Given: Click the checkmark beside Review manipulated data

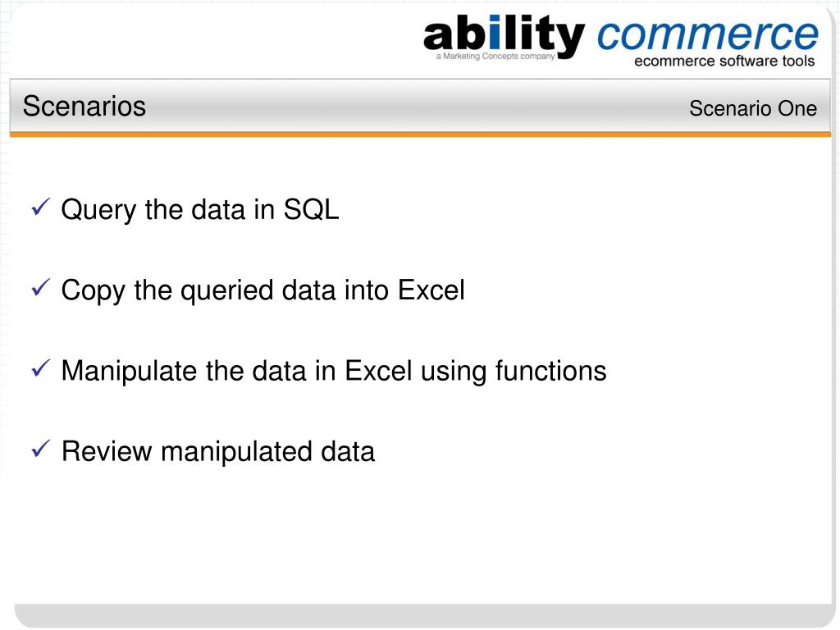Looking at the screenshot, I should click(41, 449).
